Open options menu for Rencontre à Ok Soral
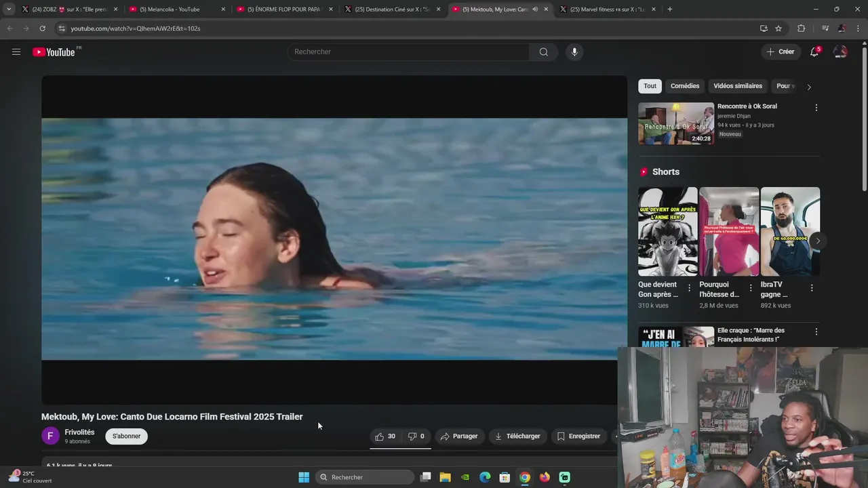Viewport: 868px width, 488px height. tap(816, 108)
